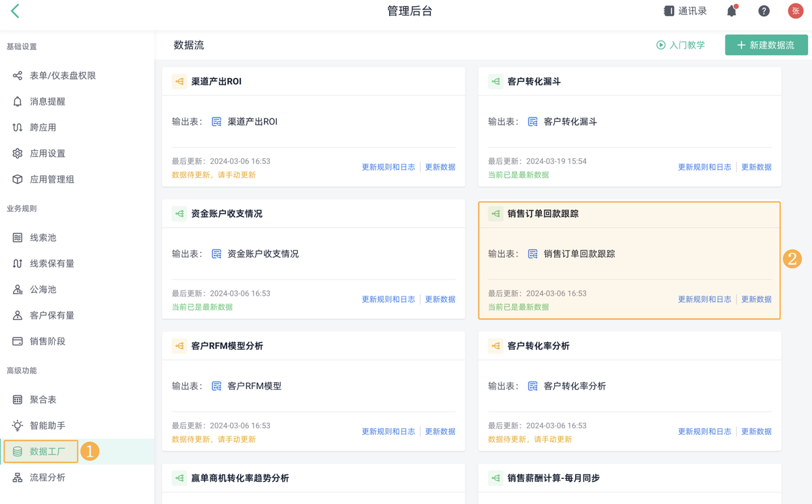
Task: Click the 销售阶段 card icon
Action: point(18,341)
